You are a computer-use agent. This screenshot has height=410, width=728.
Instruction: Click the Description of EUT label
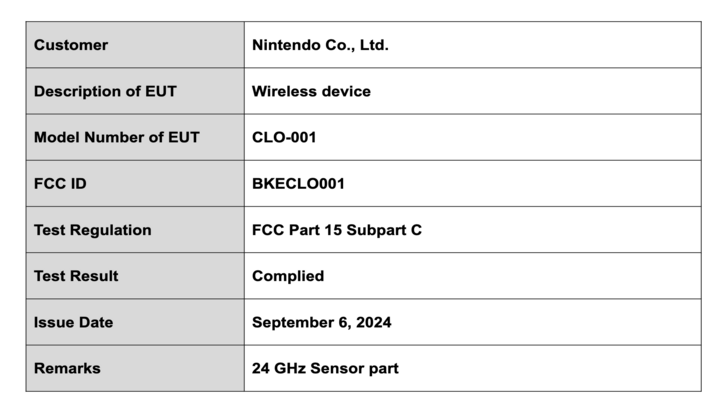(105, 91)
